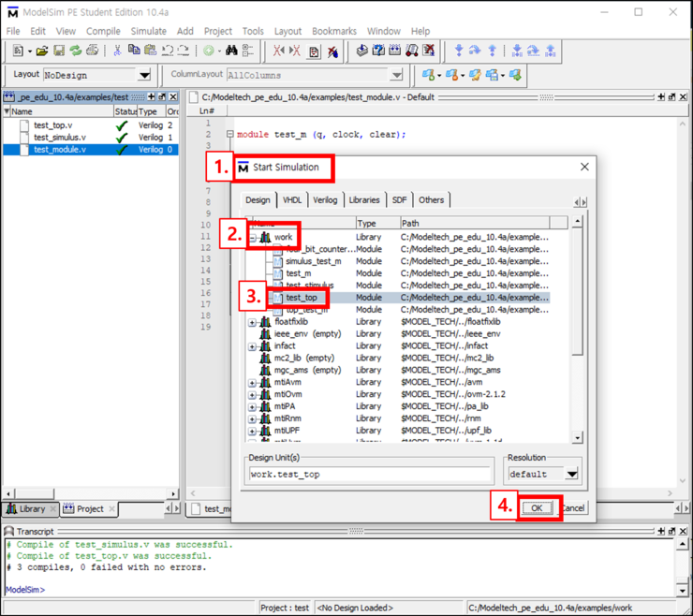This screenshot has height=616, width=693.
Task: Open the Help menu
Action: pos(420,31)
